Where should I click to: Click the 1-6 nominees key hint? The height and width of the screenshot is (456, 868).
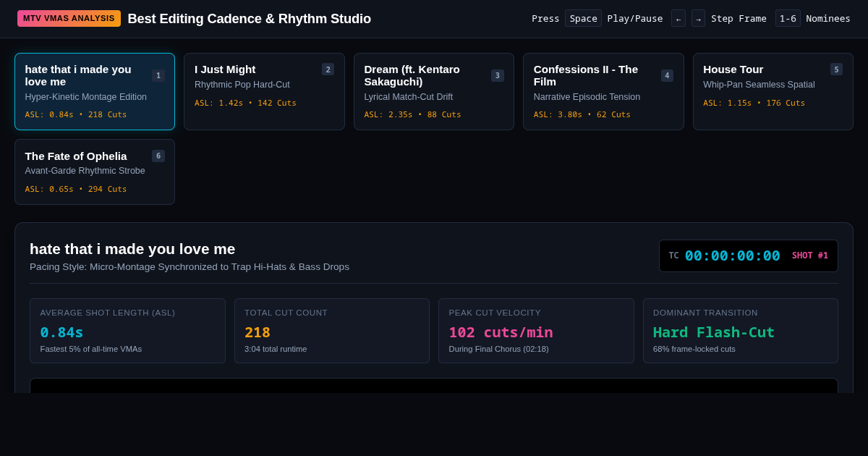pyautogui.click(x=788, y=18)
